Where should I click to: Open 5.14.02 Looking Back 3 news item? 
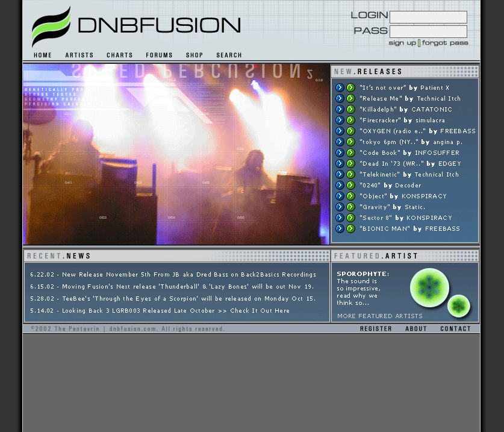pyautogui.click(x=160, y=311)
